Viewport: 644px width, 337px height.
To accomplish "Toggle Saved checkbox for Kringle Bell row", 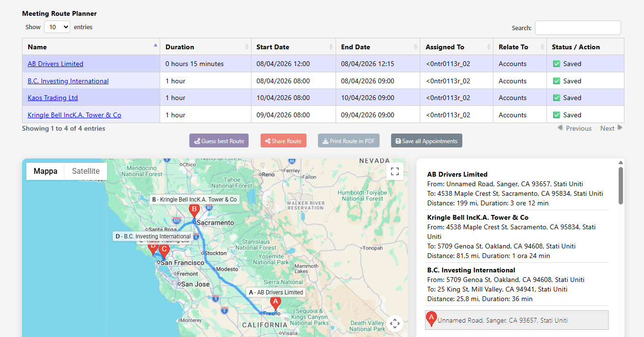I will (557, 115).
